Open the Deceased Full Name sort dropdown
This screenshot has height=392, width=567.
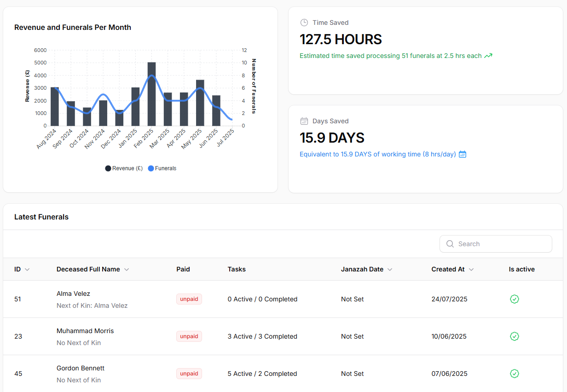click(127, 269)
